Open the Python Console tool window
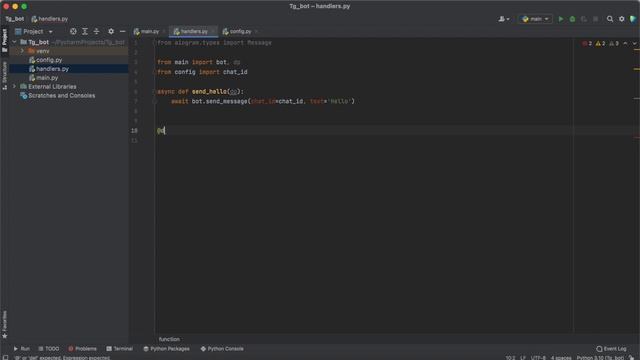Image resolution: width=640 pixels, height=360 pixels. tap(222, 349)
